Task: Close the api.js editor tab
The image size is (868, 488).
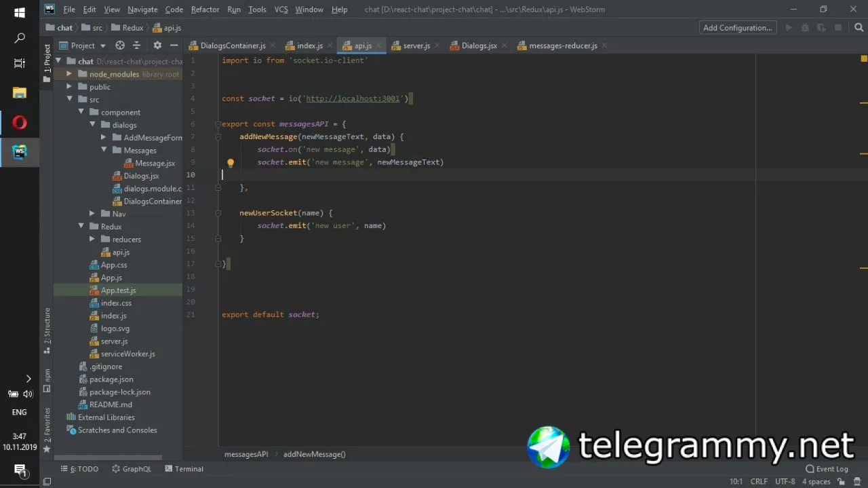Action: click(x=378, y=45)
